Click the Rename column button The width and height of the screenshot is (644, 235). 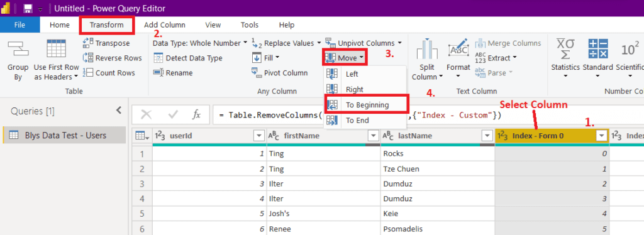(x=172, y=73)
